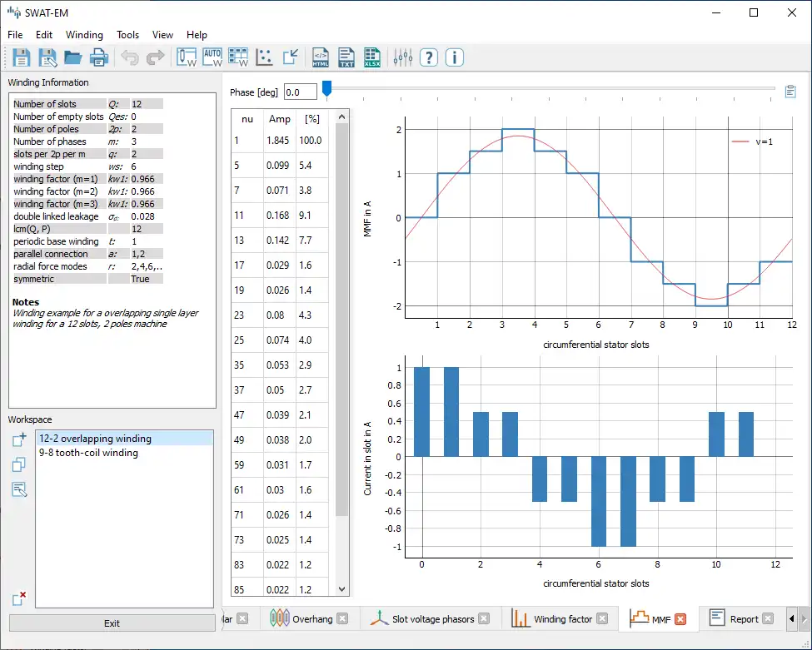Delete winding from workspace
Screen dimensions: 812x650
coord(20,598)
